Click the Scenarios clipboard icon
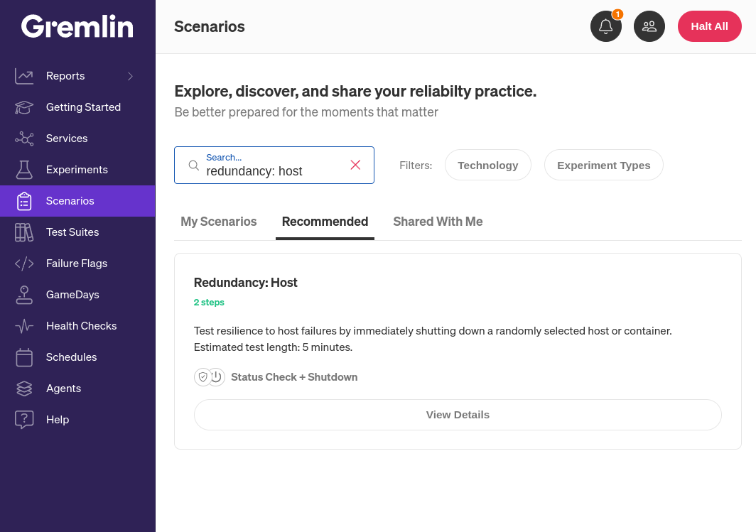The height and width of the screenshot is (532, 756). coord(24,201)
